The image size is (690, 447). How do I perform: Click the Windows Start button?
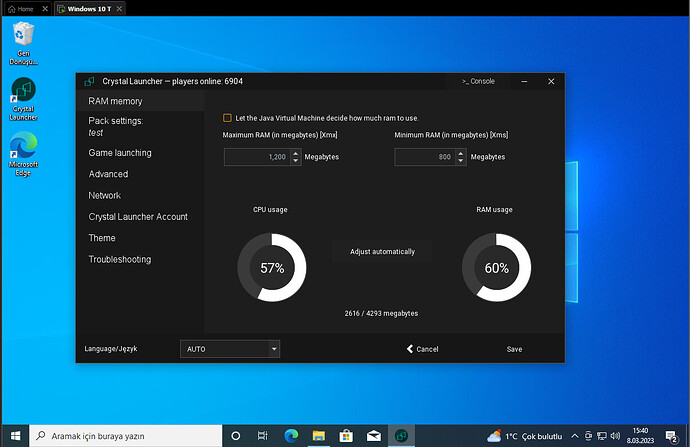click(x=14, y=436)
